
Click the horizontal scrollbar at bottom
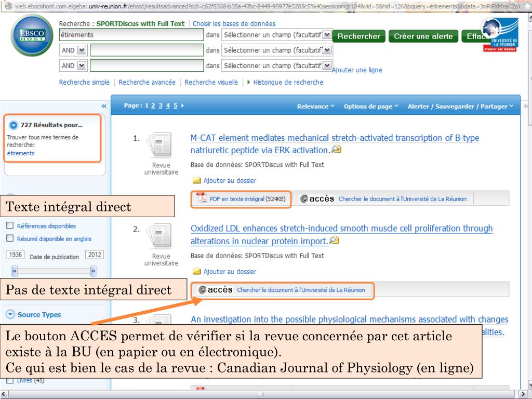pyautogui.click(x=261, y=394)
